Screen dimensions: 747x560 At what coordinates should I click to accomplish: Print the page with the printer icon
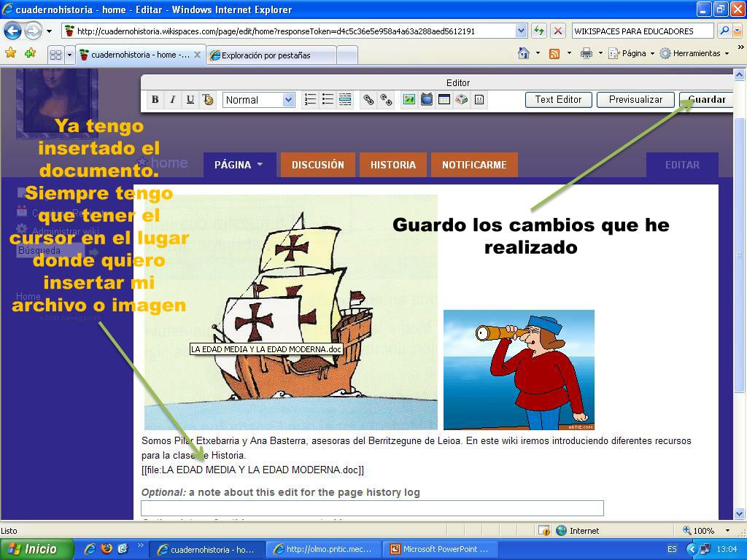[x=586, y=53]
